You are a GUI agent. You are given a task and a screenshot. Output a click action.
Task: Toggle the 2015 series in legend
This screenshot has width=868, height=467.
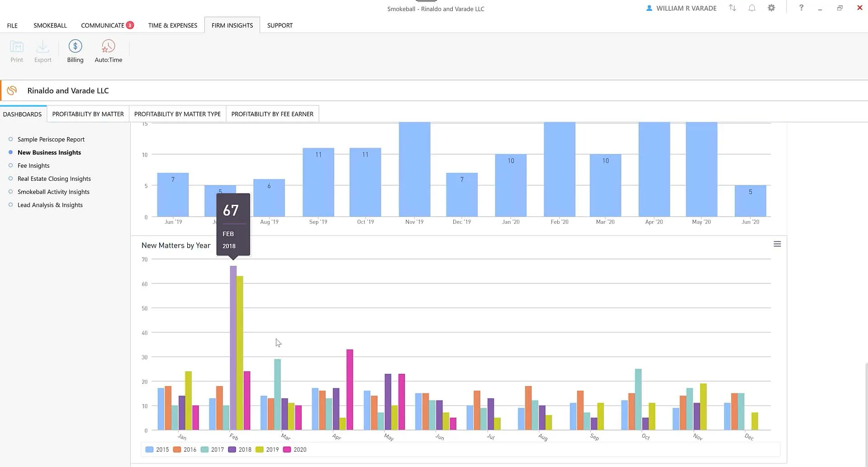[x=157, y=449]
